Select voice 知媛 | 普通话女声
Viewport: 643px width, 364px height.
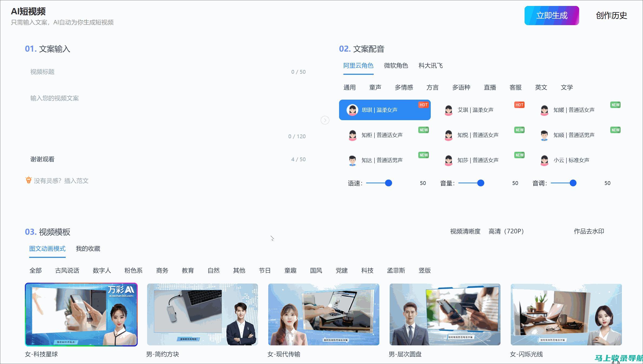click(x=576, y=110)
